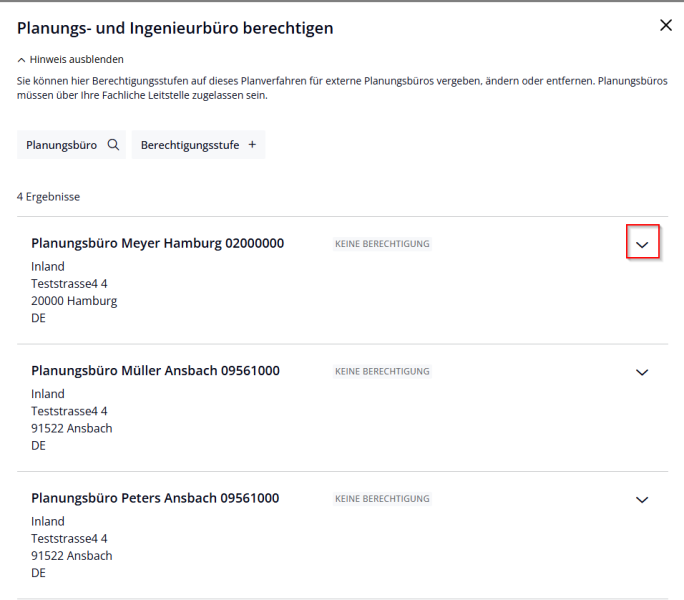Click the up-chevron icon before Hinweis ausblenden
This screenshot has width=684, height=600.
pos(21,60)
